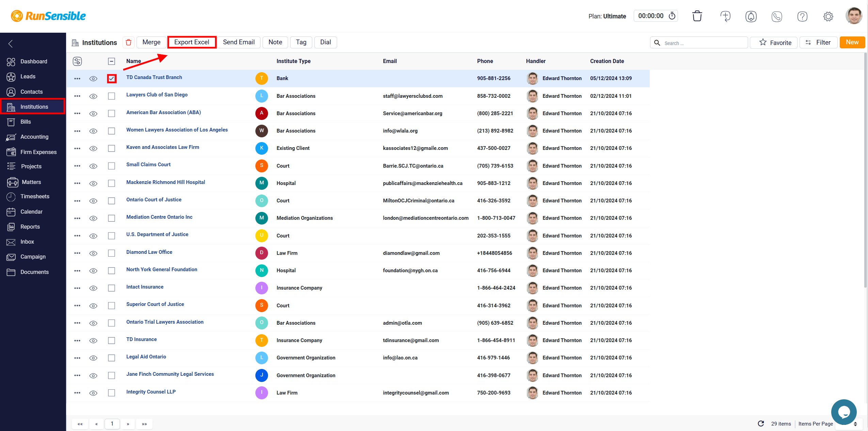Check the Small Claims Court checkbox
Image resolution: width=868 pixels, height=431 pixels.
pos(112,166)
